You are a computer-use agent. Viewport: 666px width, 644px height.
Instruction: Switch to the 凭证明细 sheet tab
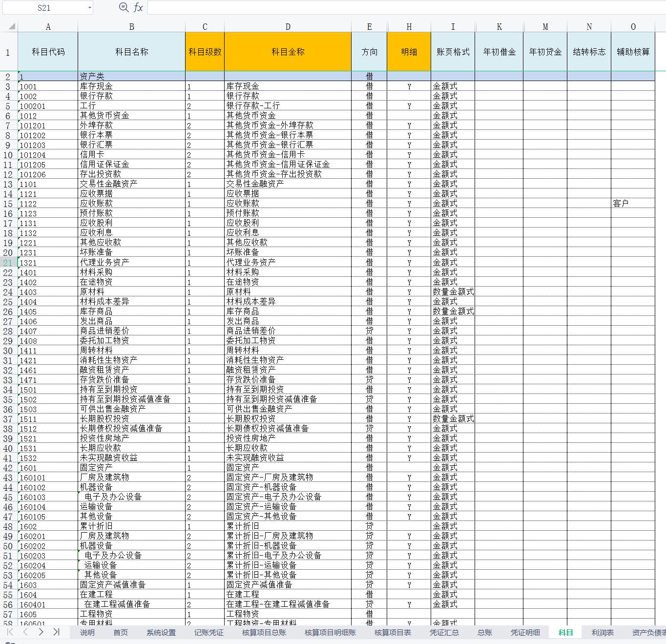click(x=525, y=632)
